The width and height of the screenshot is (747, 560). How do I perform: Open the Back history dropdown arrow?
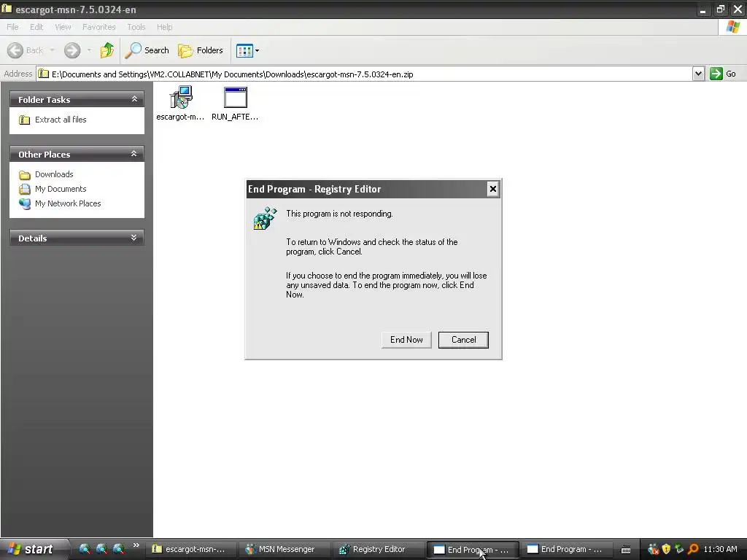click(x=52, y=50)
